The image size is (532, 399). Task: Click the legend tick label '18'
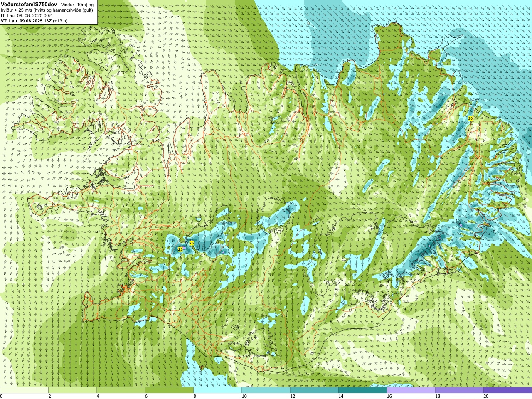(x=438, y=396)
